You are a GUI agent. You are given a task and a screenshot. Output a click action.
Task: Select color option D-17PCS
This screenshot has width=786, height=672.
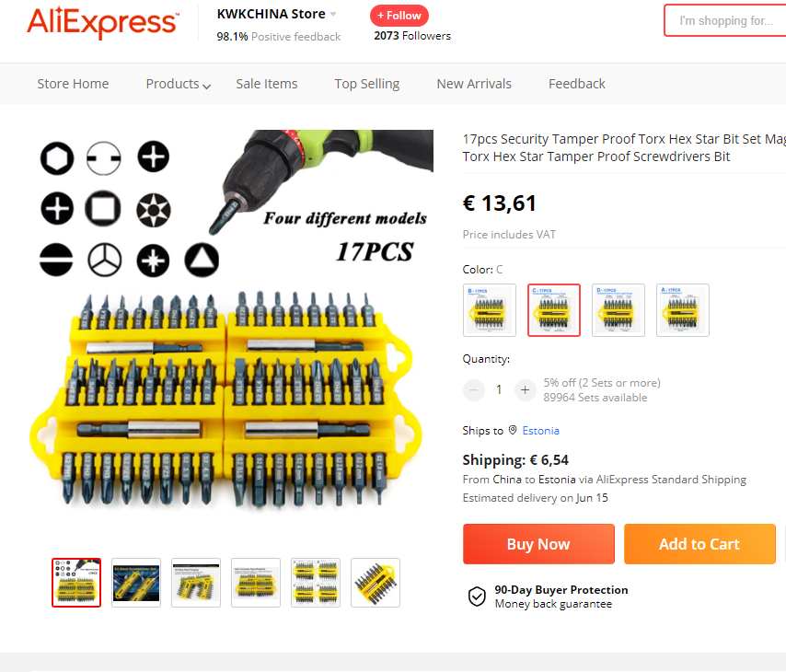[618, 310]
